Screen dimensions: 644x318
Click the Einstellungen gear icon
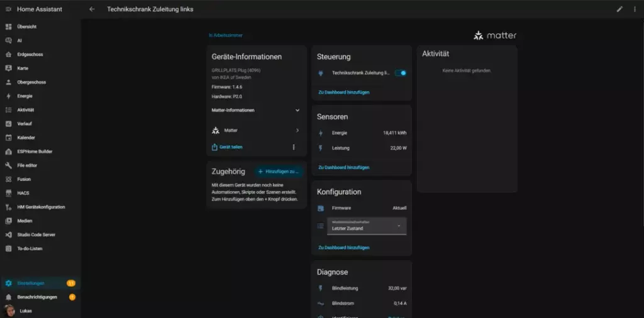coord(8,283)
